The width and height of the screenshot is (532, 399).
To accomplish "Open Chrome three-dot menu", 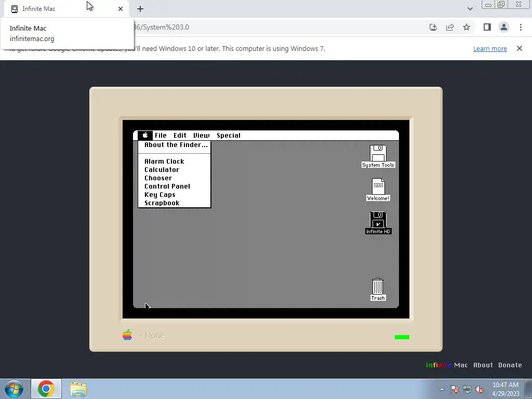I will click(521, 27).
